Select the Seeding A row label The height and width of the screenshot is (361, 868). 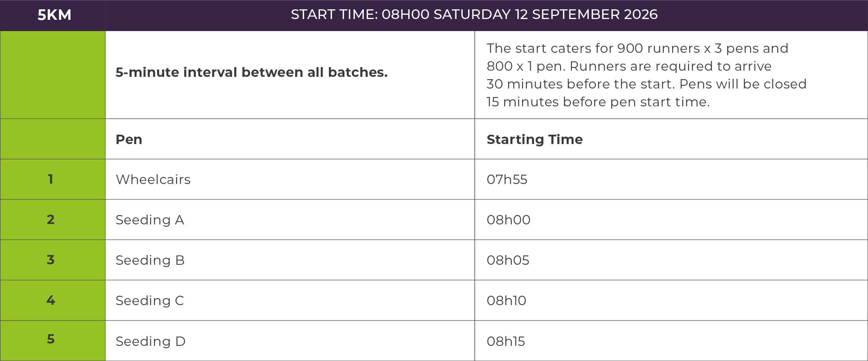pos(150,220)
